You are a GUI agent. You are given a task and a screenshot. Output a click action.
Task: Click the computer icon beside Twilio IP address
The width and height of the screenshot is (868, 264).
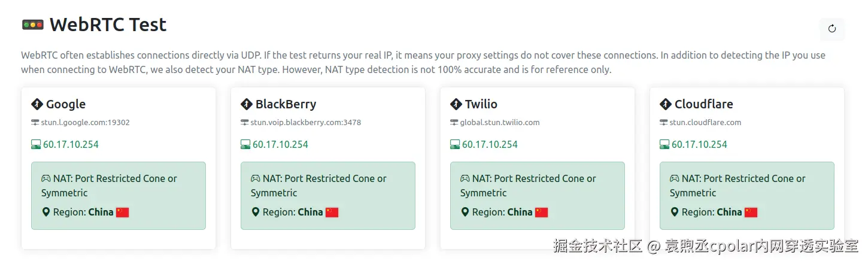pyautogui.click(x=455, y=144)
